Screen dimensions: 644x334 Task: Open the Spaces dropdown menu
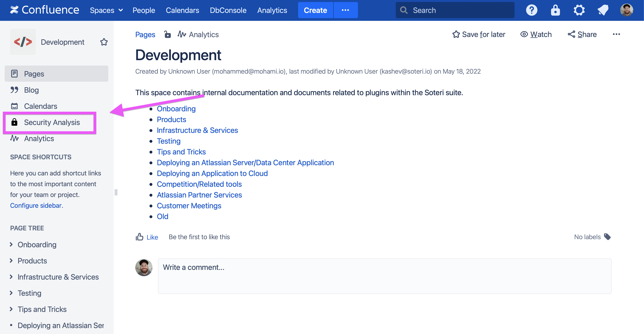(x=106, y=10)
